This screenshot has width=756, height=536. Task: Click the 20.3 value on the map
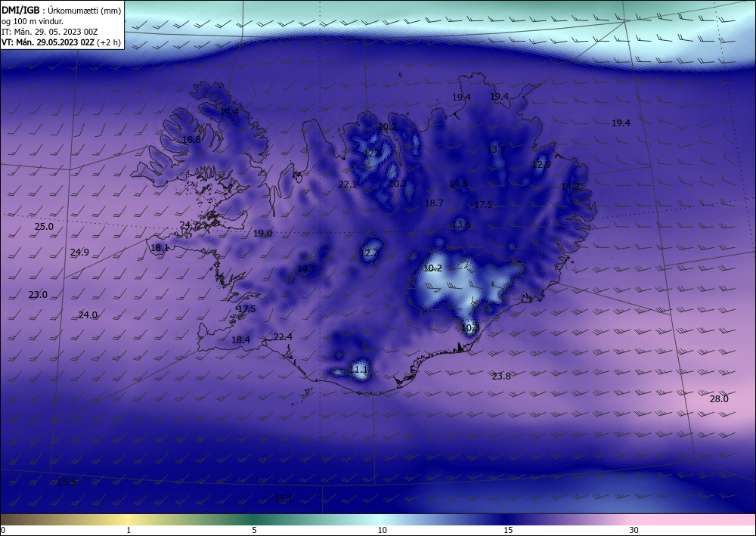[398, 183]
